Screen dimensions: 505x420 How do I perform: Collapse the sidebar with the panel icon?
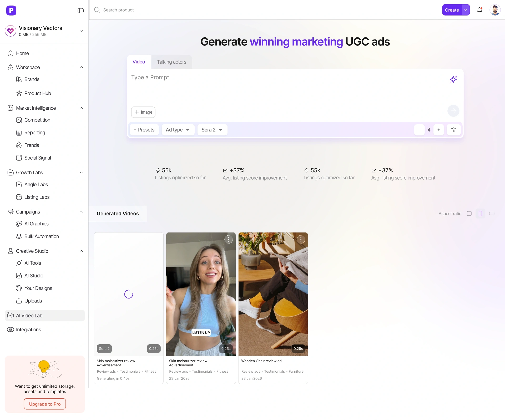click(x=80, y=11)
